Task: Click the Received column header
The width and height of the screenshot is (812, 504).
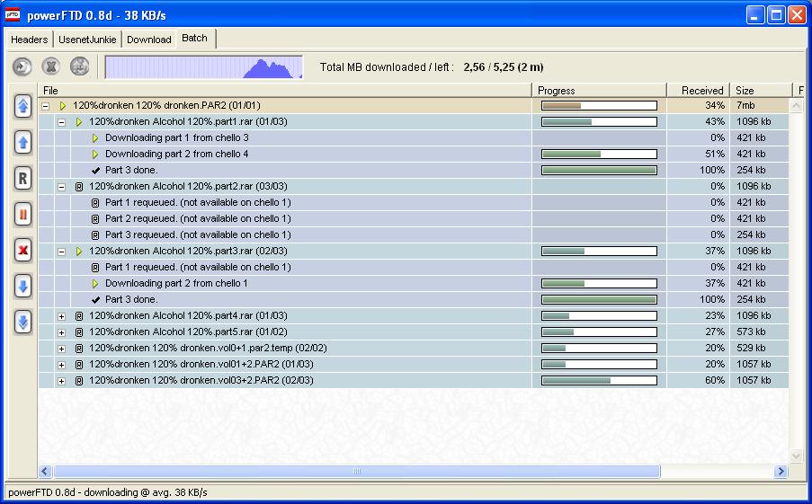Action: pyautogui.click(x=698, y=91)
